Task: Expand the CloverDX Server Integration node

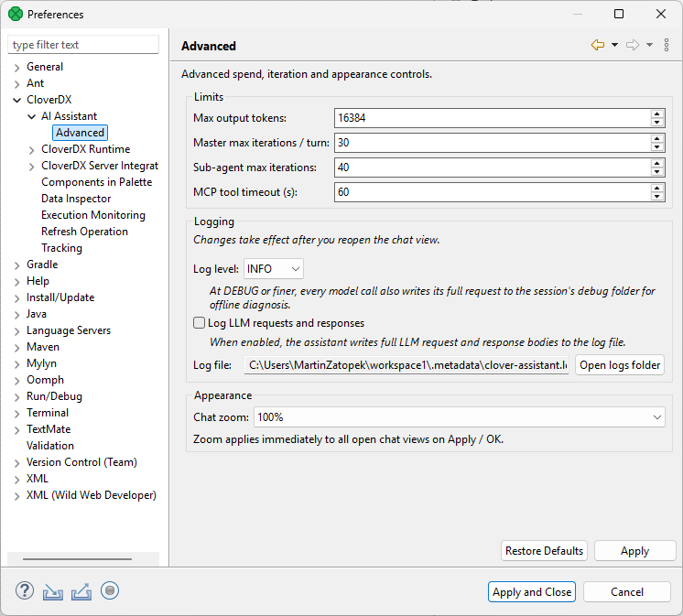Action: (32, 167)
